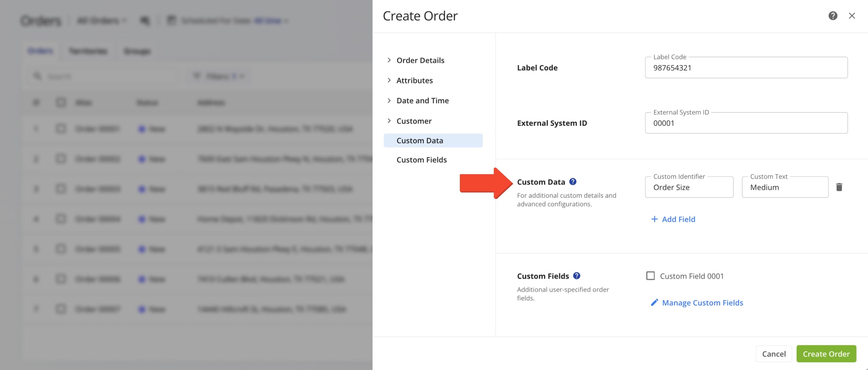Click the Orders search field in background page
Viewport: 868px width, 370px height.
coord(103,76)
